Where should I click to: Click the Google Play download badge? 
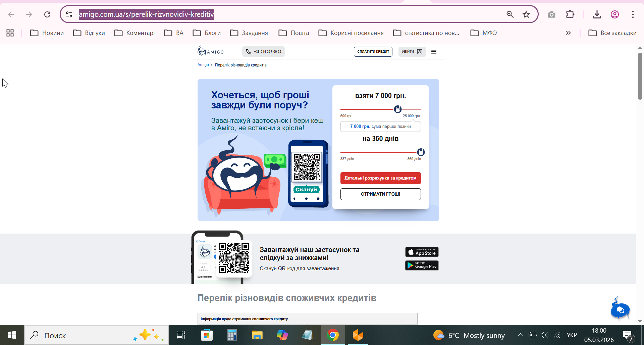pyautogui.click(x=422, y=265)
